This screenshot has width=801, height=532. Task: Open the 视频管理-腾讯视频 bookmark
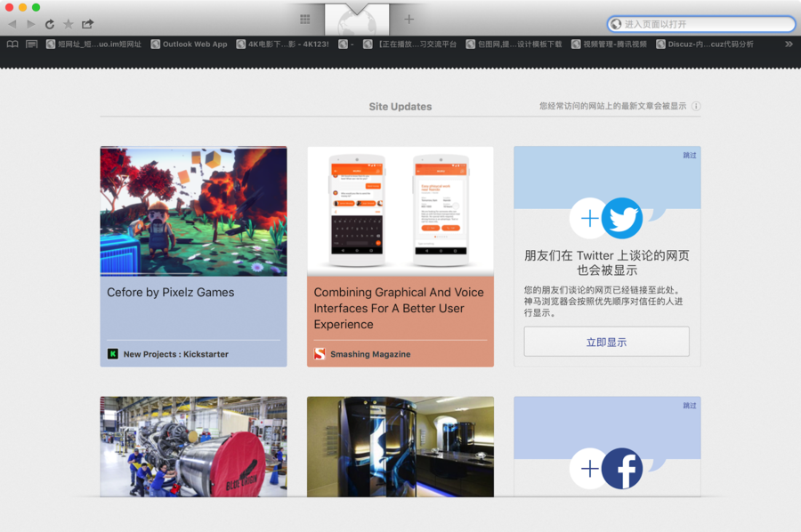[x=609, y=44]
